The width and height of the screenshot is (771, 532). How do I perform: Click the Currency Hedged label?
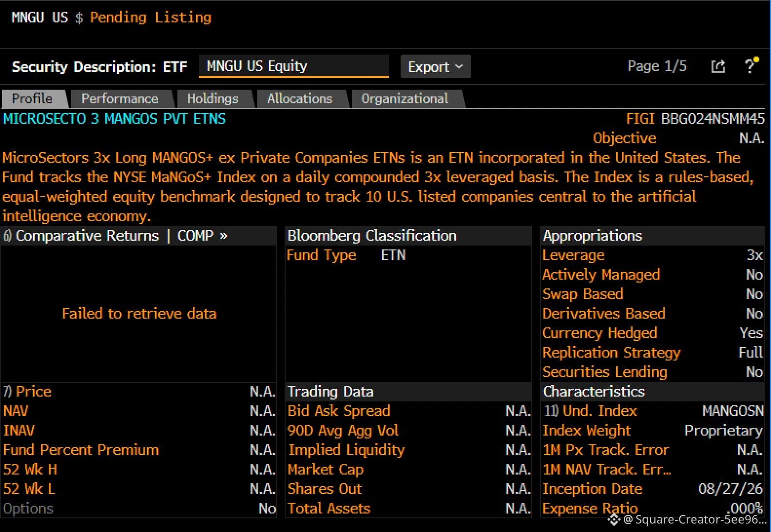(x=600, y=333)
